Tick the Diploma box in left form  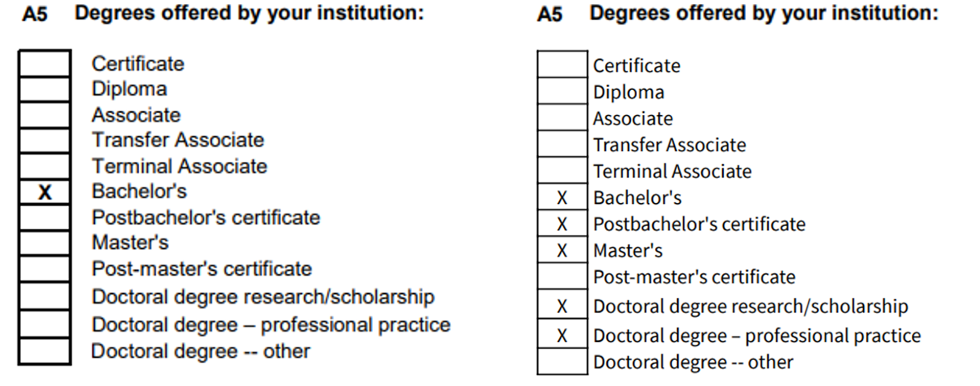tap(45, 89)
